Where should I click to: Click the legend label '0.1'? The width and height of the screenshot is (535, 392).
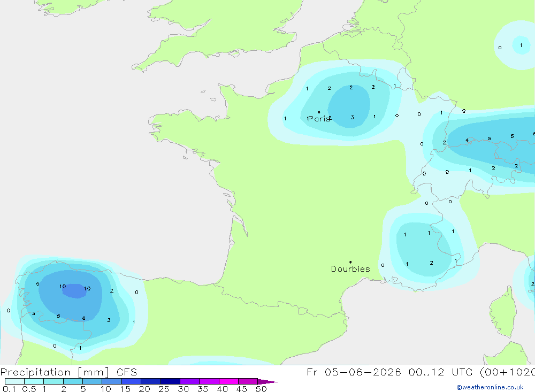coord(9,389)
